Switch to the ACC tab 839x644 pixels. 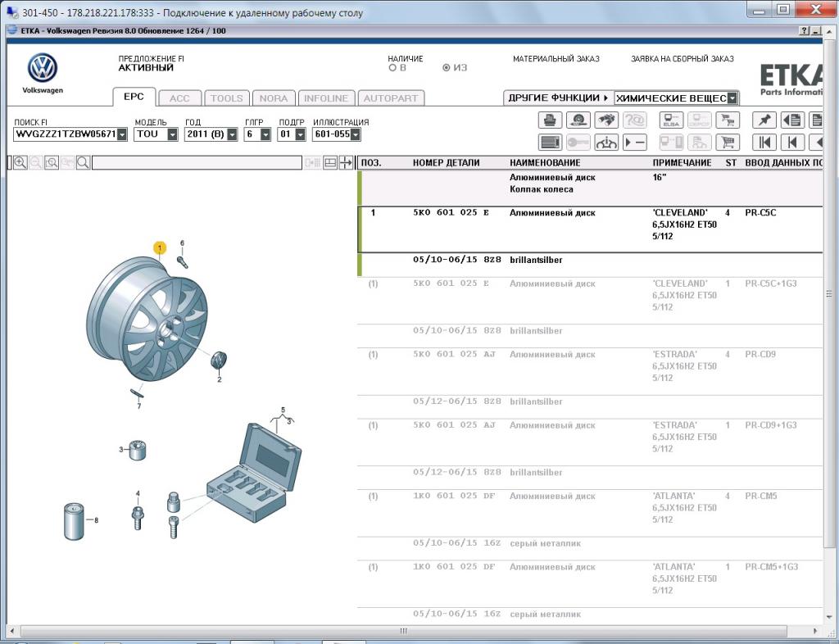(x=179, y=98)
